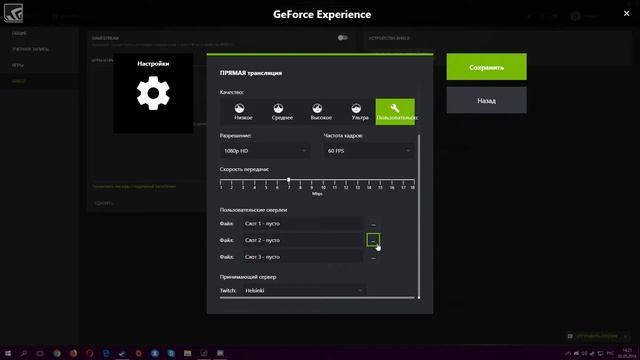Open taskbar search magnifier

[x=24, y=353]
